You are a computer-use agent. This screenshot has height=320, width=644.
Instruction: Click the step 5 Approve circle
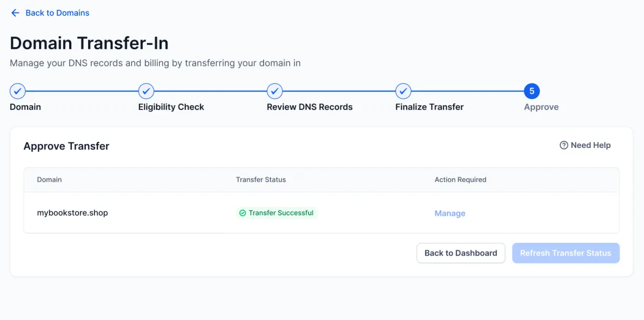pos(532,91)
